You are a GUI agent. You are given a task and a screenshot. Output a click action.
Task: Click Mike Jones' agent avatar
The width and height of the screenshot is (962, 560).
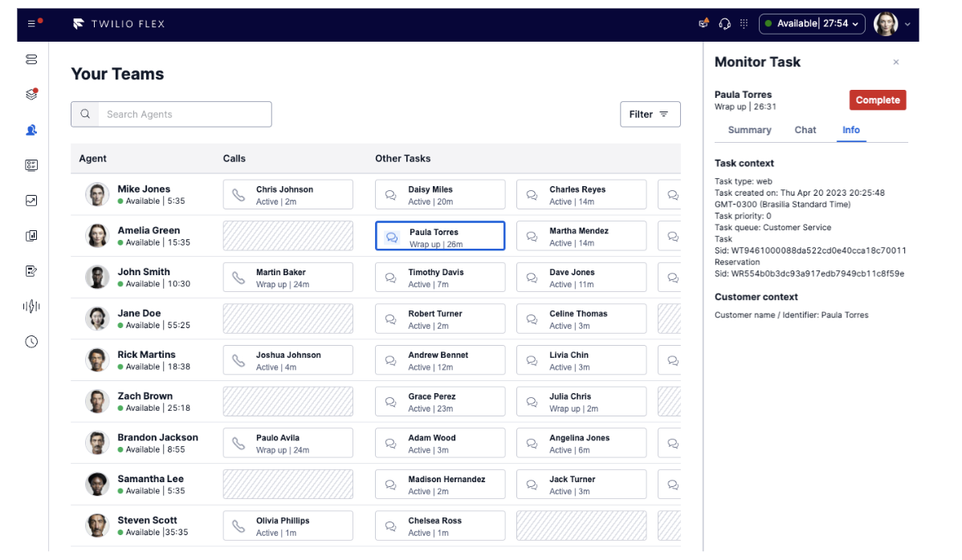tap(97, 195)
